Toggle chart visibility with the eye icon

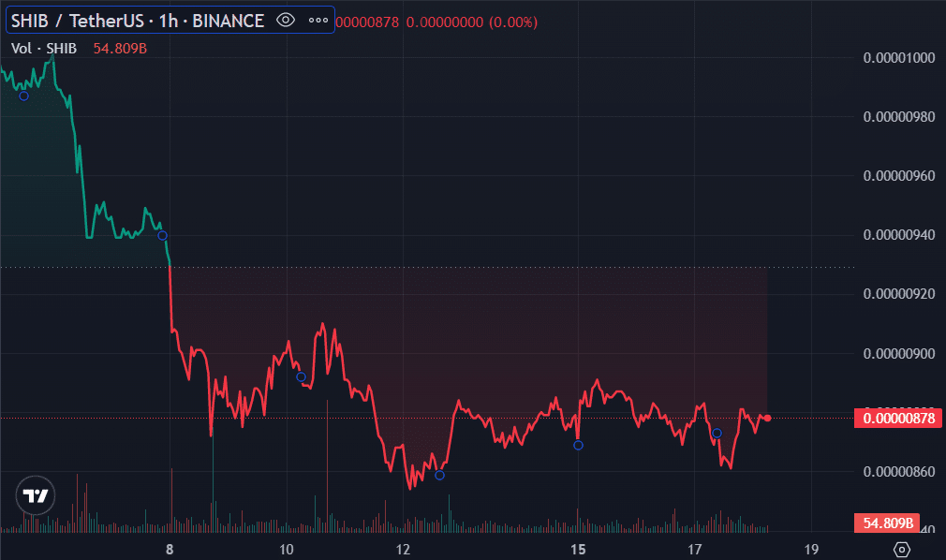(286, 21)
